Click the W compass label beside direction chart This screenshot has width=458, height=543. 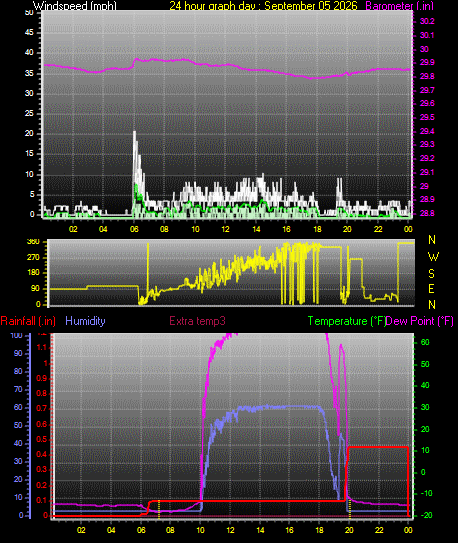pos(433,257)
